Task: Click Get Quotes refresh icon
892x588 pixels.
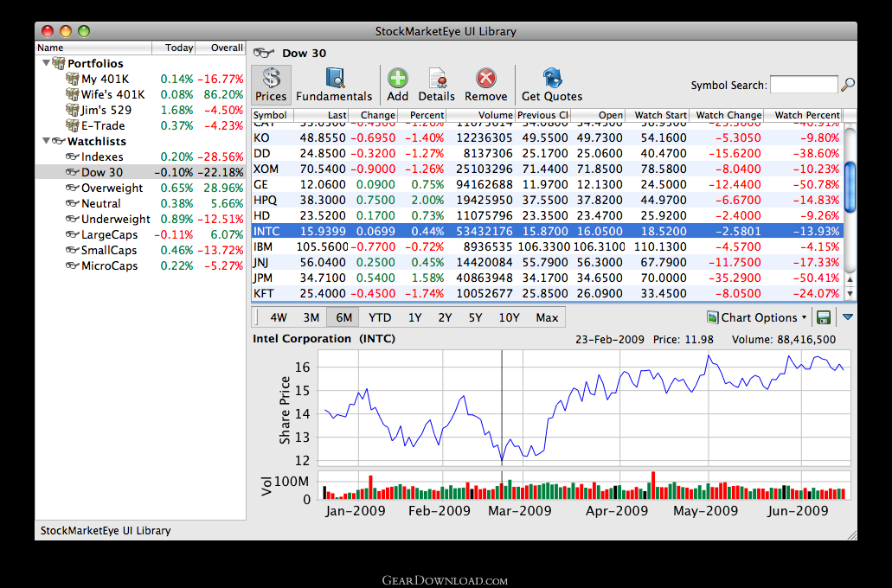Action: point(552,78)
